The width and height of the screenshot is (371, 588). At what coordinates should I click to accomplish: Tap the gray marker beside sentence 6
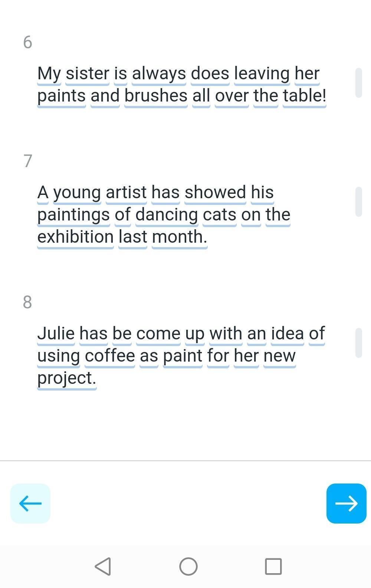358,83
